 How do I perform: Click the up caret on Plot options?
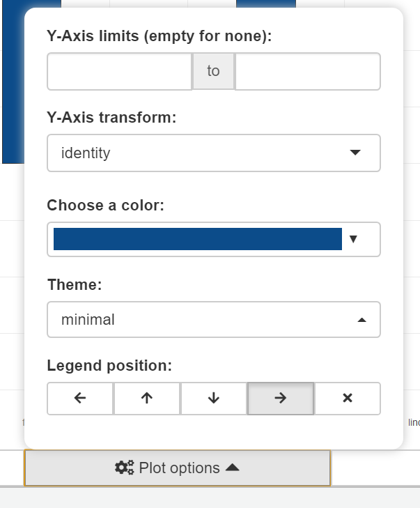pyautogui.click(x=233, y=468)
